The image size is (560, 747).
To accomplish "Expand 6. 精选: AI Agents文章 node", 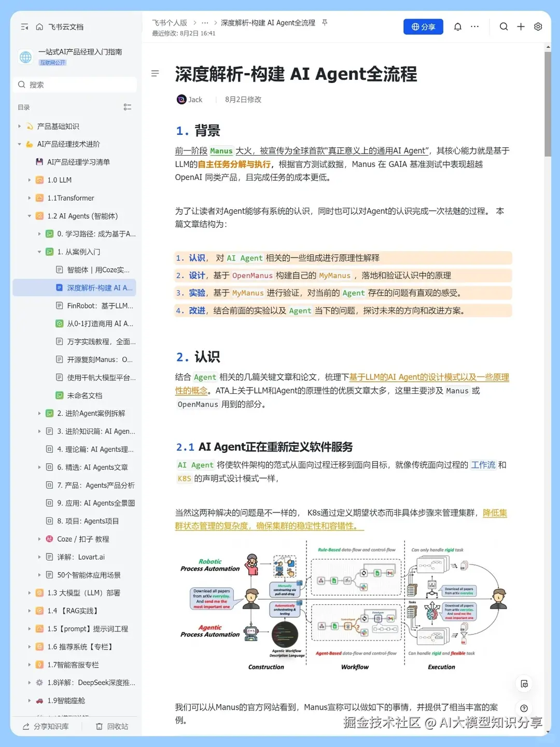I will click(39, 467).
